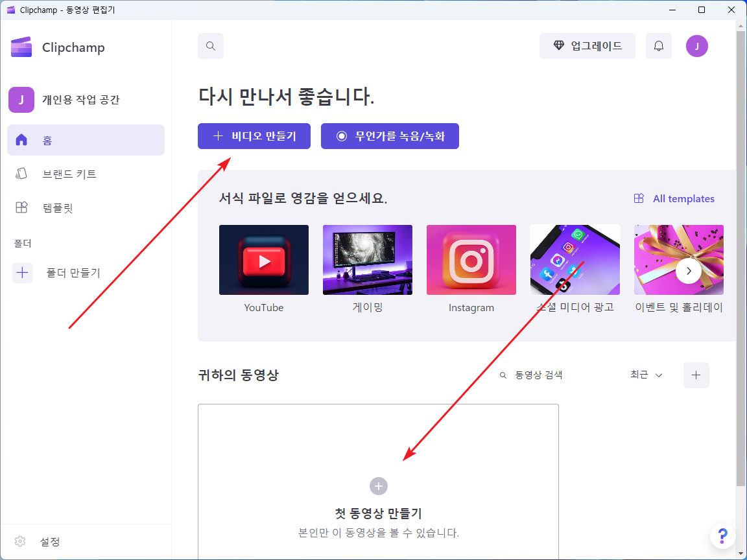Expand the 최근 sort dropdown
The width and height of the screenshot is (747, 560).
646,375
